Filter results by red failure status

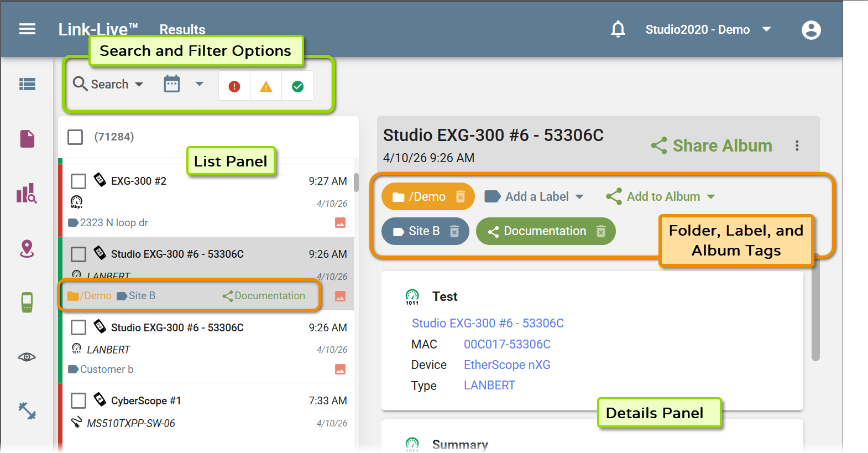click(234, 86)
